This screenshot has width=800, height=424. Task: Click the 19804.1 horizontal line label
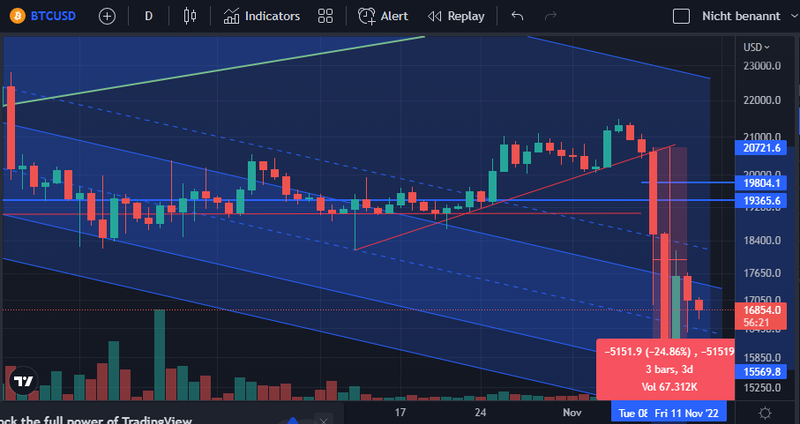tap(761, 183)
